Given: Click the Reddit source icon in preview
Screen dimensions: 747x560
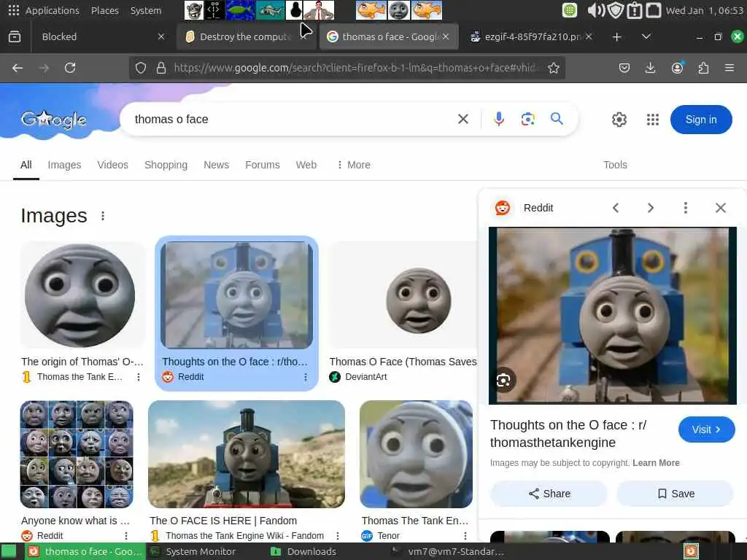Looking at the screenshot, I should [503, 208].
